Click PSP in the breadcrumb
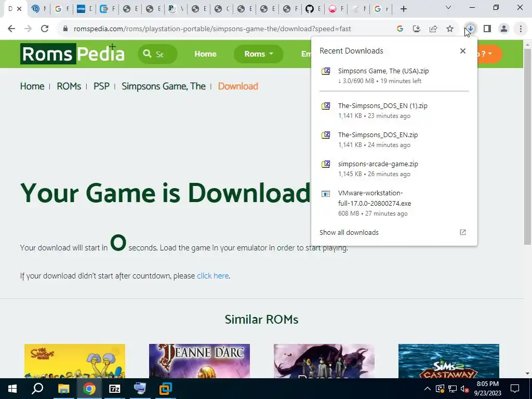The height and width of the screenshot is (399, 532). (x=101, y=86)
